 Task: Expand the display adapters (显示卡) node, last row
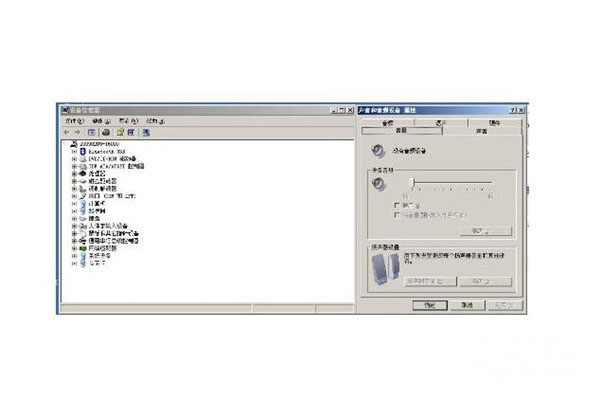tap(74, 263)
